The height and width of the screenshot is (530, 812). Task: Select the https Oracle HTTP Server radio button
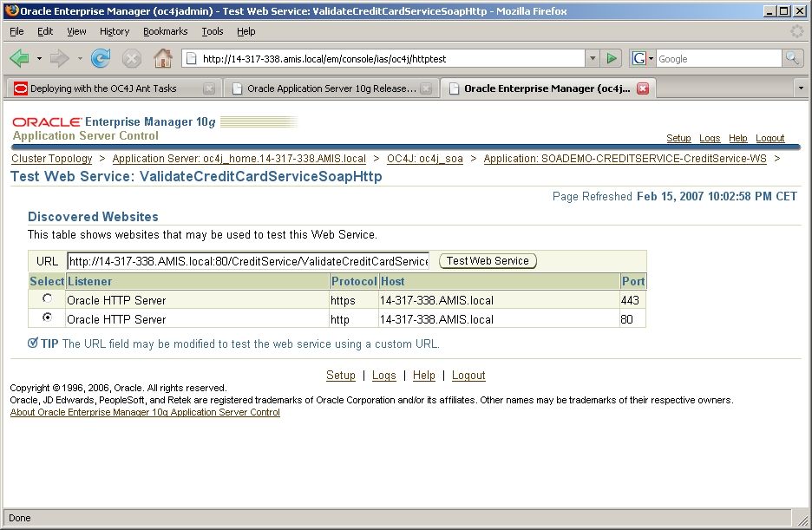(x=47, y=298)
